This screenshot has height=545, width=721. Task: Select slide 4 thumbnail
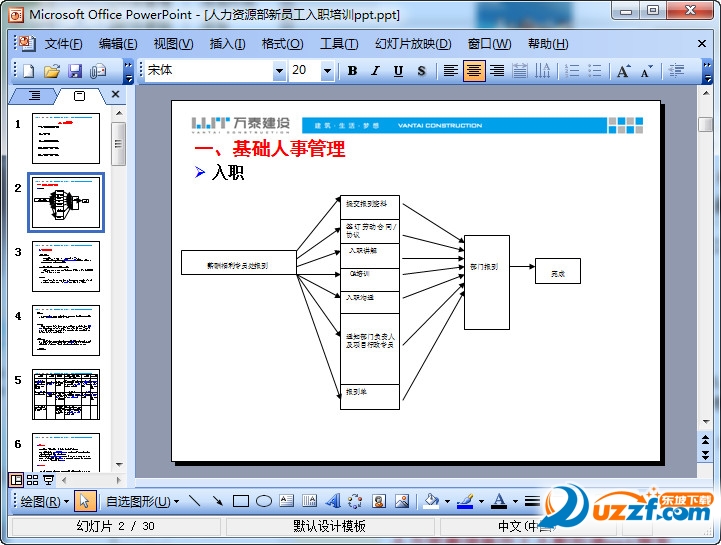(66, 330)
